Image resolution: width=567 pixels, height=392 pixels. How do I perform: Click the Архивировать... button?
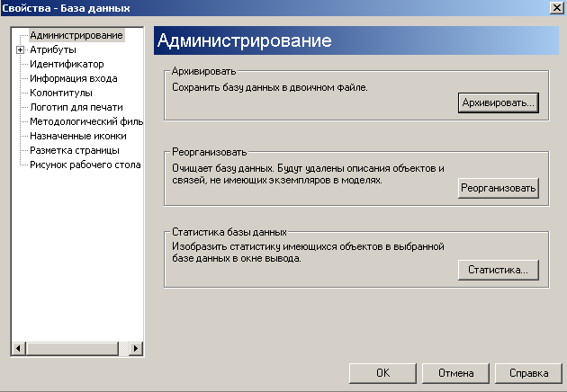(499, 103)
